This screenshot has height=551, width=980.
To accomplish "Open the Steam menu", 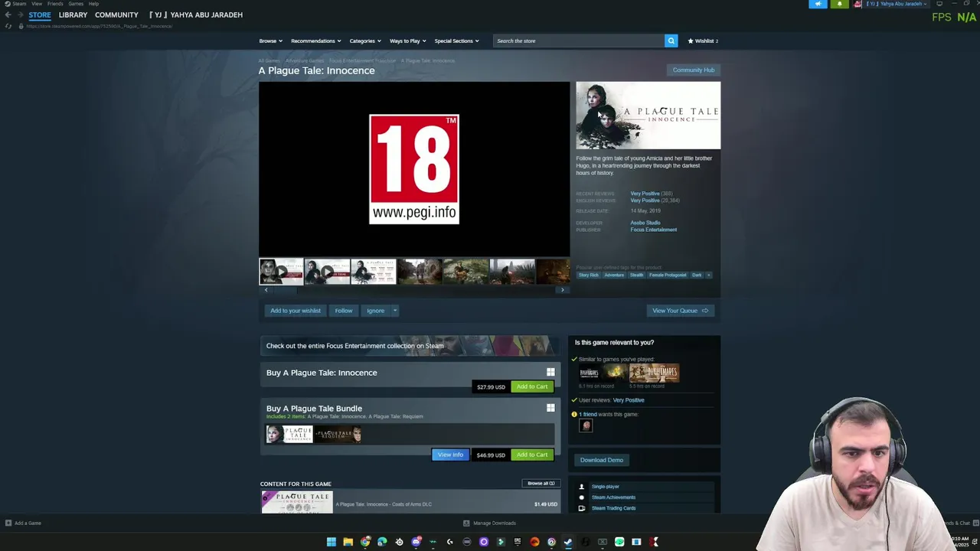I will click(19, 4).
